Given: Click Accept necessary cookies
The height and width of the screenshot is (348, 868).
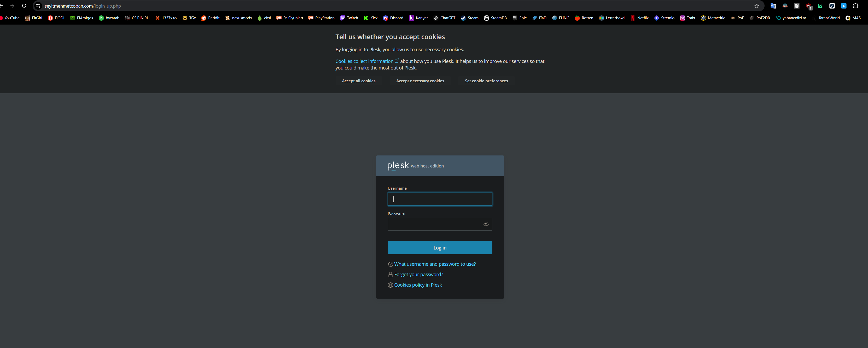Looking at the screenshot, I should click(x=420, y=81).
